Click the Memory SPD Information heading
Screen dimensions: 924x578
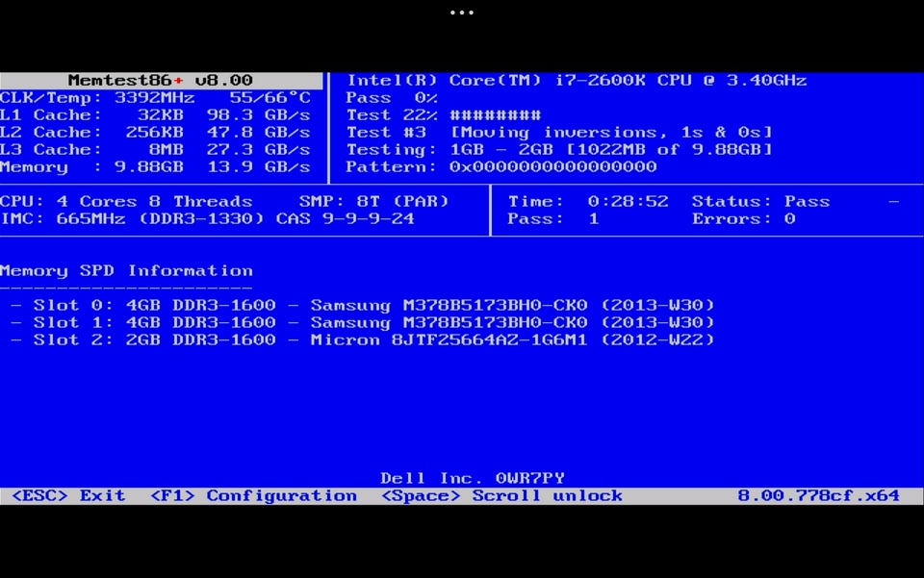(x=126, y=271)
